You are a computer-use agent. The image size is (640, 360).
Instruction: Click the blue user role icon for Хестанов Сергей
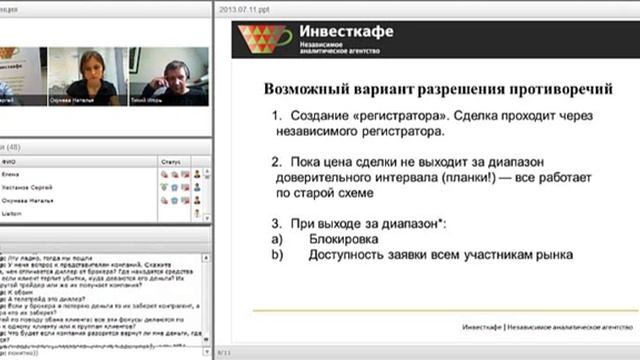(x=197, y=187)
